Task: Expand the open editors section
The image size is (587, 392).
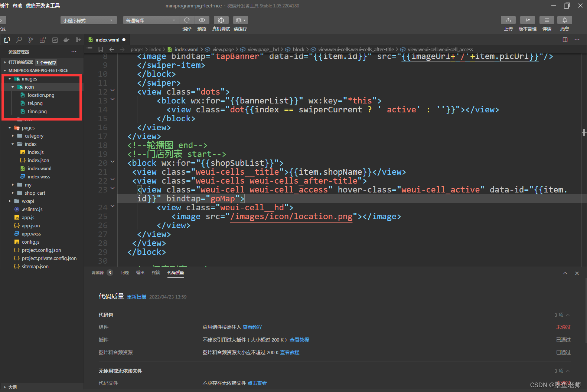Action: point(5,62)
